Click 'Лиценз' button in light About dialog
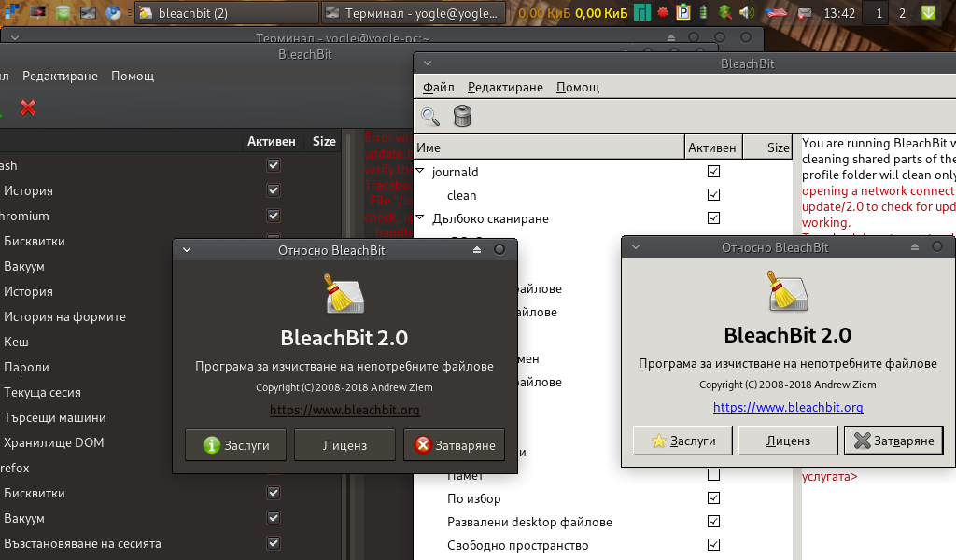Image resolution: width=956 pixels, height=560 pixels. coord(788,441)
